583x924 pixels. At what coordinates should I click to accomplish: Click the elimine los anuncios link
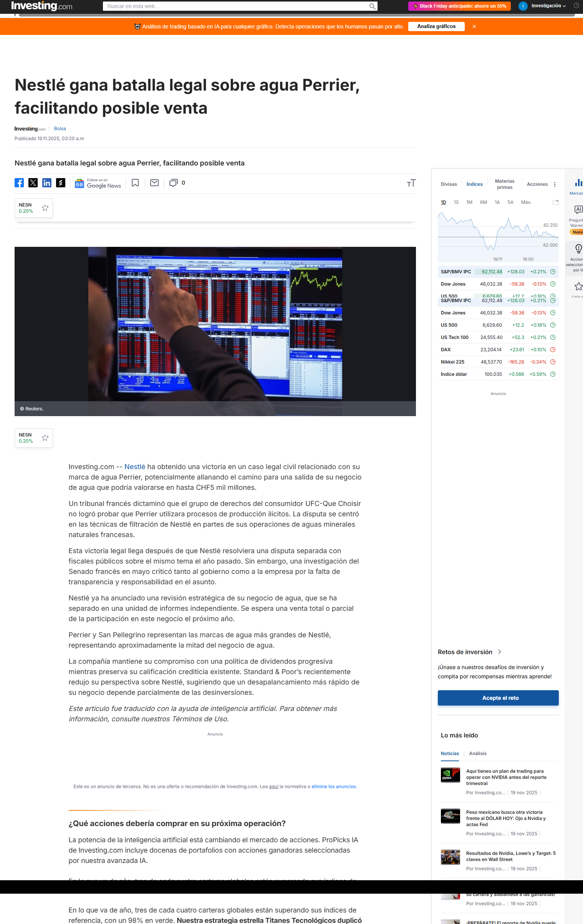pos(334,787)
